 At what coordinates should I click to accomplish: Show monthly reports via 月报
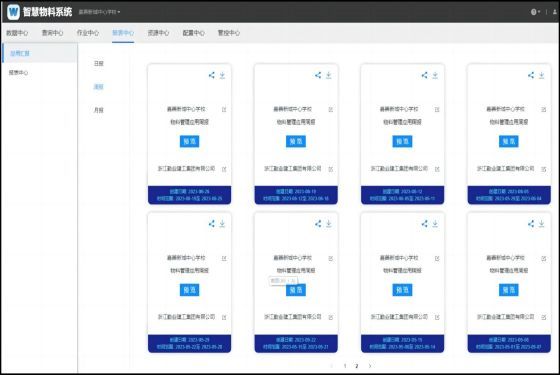[99, 110]
